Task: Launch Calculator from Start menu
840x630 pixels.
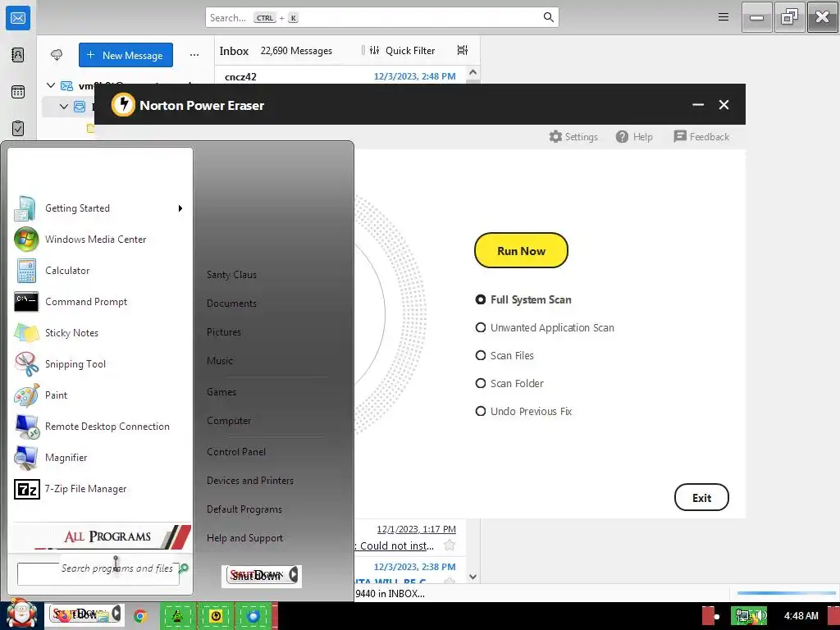Action: (99, 271)
